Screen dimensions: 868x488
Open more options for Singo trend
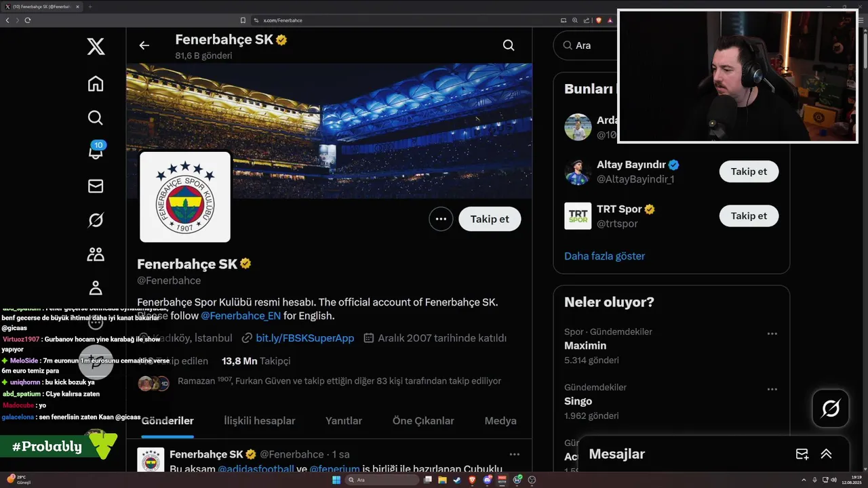pos(772,389)
